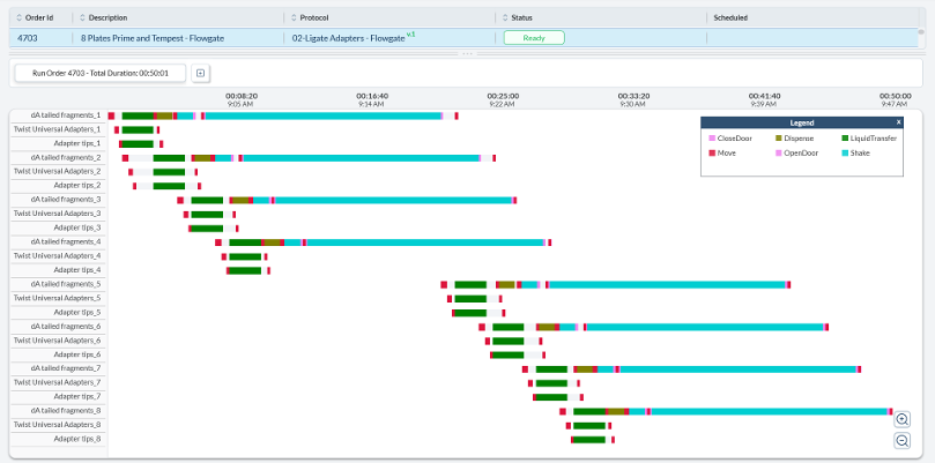This screenshot has width=936, height=463.
Task: Click sort icon on Protocol column
Action: pos(292,18)
